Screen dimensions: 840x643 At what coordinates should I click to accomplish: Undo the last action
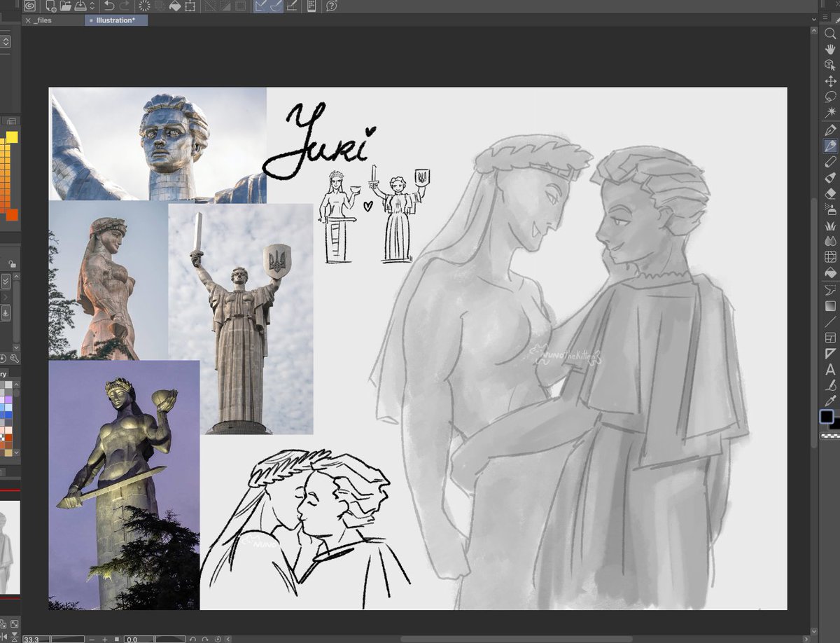pyautogui.click(x=108, y=6)
